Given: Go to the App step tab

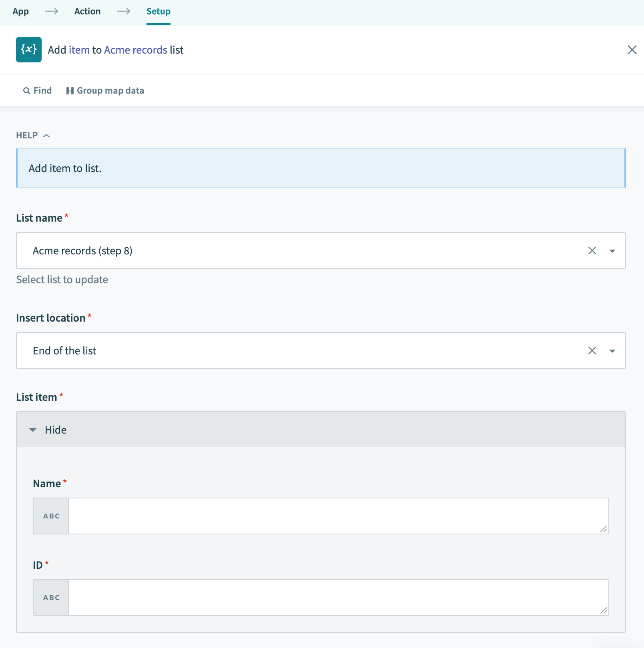Looking at the screenshot, I should coord(20,12).
